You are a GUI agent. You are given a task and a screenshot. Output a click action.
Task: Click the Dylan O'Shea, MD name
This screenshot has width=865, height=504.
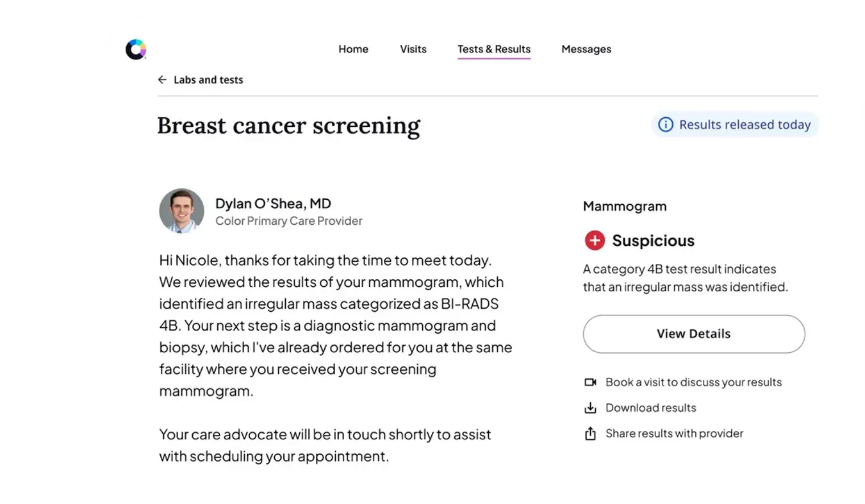[x=273, y=204]
